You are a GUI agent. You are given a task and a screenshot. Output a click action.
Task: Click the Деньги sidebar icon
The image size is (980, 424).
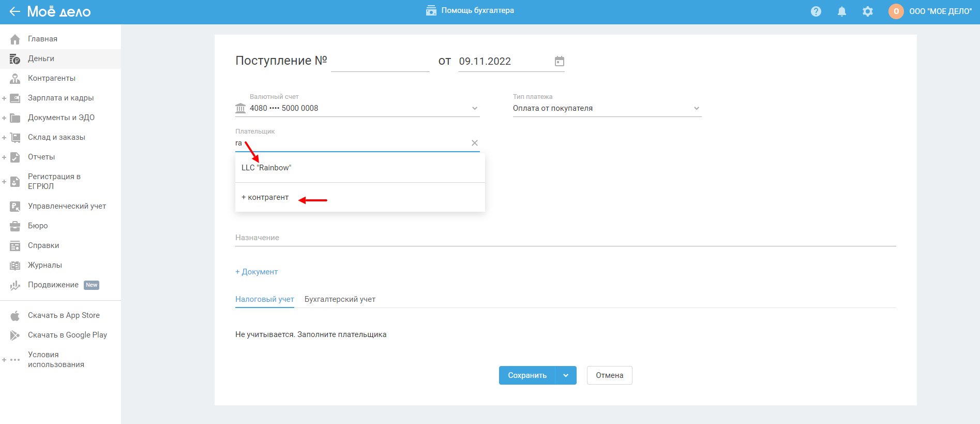[15, 59]
